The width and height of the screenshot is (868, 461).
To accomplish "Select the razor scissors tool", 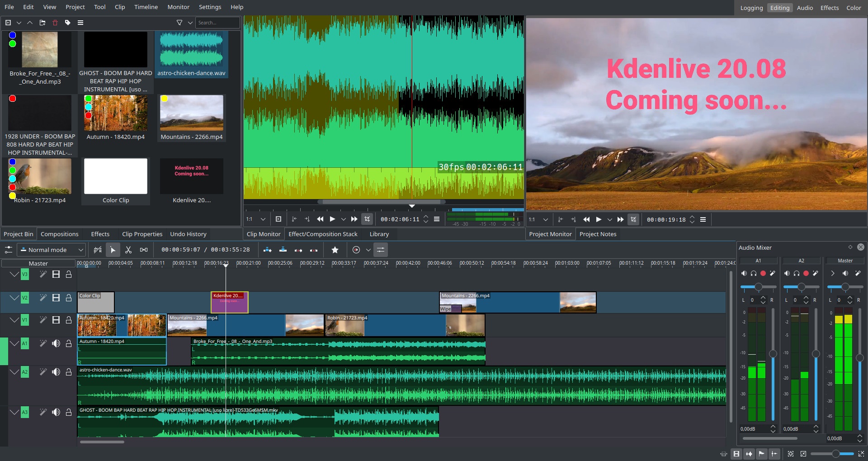I will pos(128,250).
